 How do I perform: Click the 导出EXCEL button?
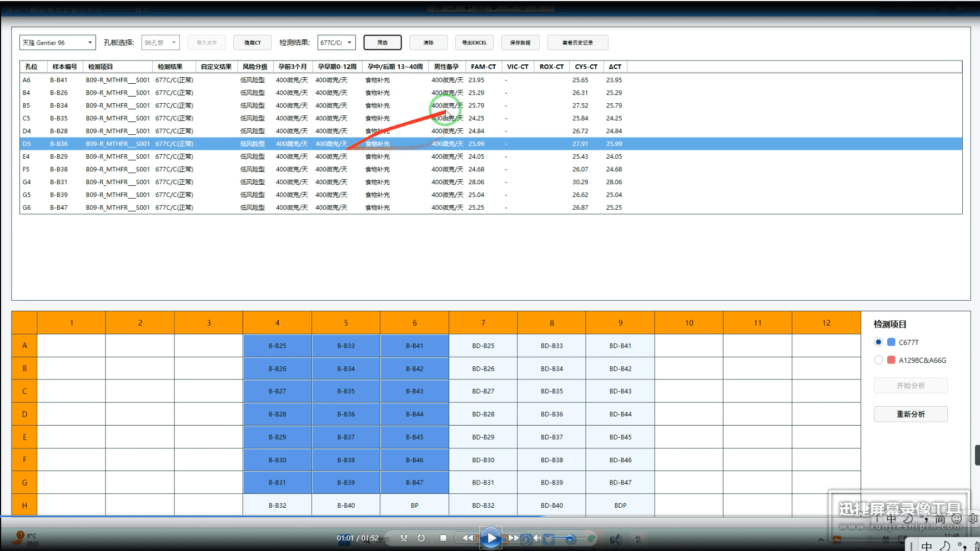click(475, 43)
